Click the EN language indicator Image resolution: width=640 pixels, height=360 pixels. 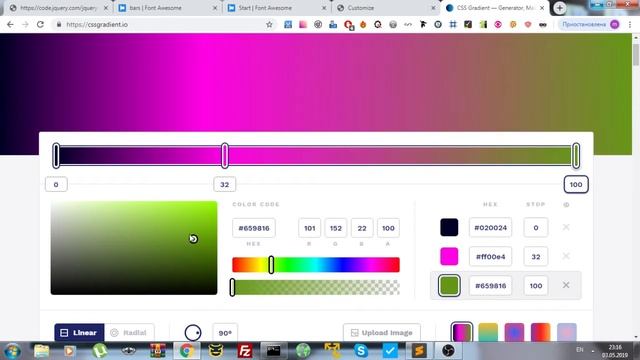[580, 350]
